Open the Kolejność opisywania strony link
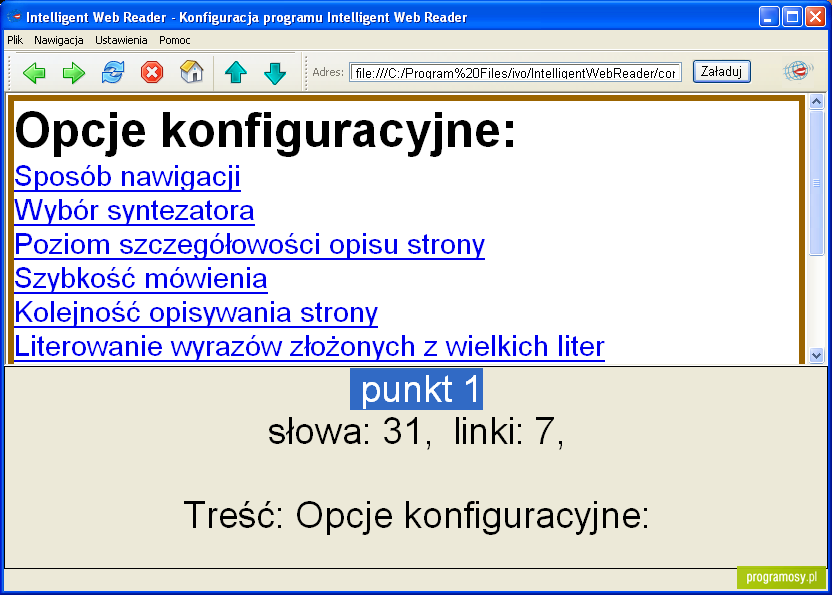 (196, 313)
